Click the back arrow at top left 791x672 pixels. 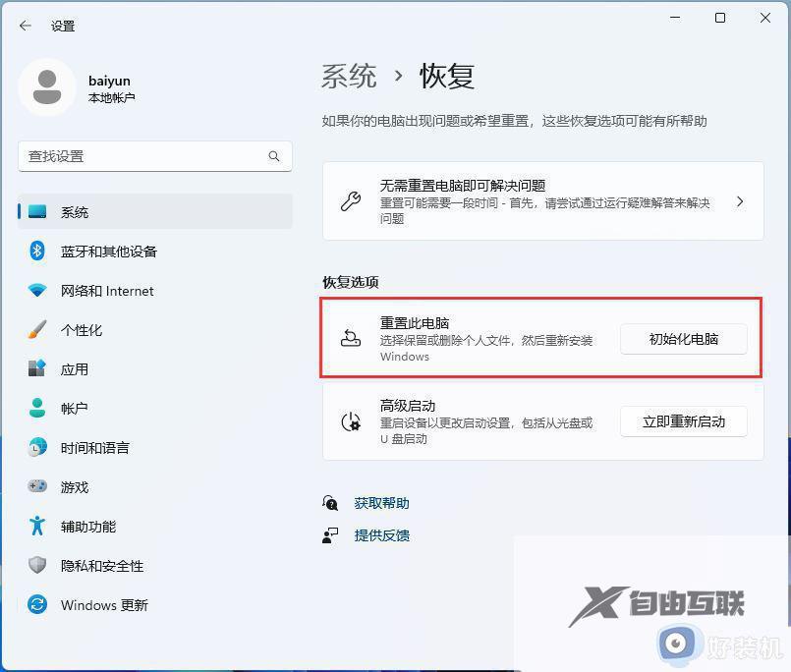click(x=24, y=27)
